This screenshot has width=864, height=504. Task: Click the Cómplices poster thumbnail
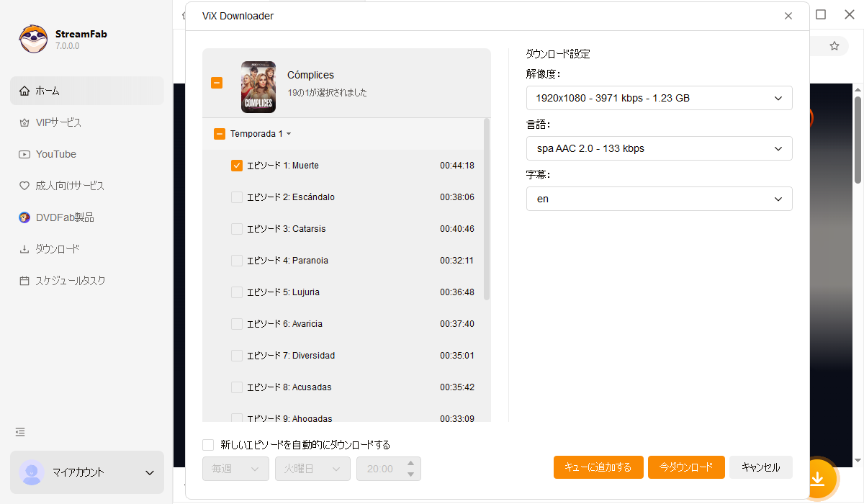tap(258, 86)
